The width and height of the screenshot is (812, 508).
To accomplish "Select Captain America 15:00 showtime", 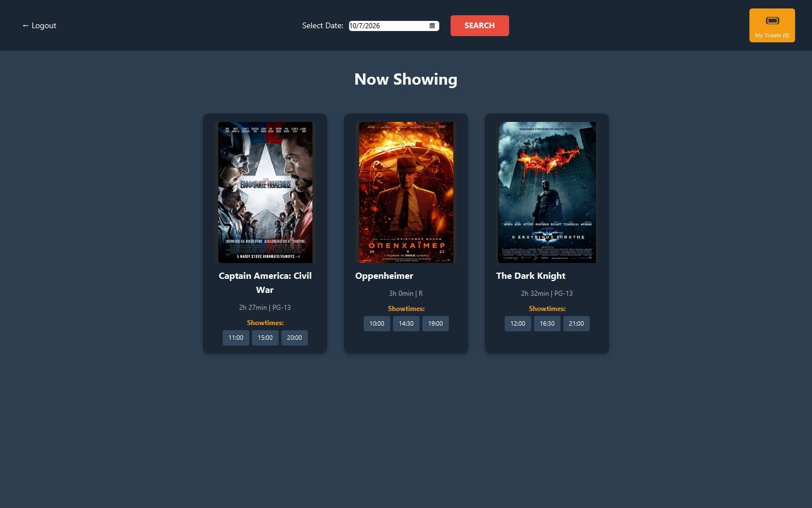I will click(265, 338).
